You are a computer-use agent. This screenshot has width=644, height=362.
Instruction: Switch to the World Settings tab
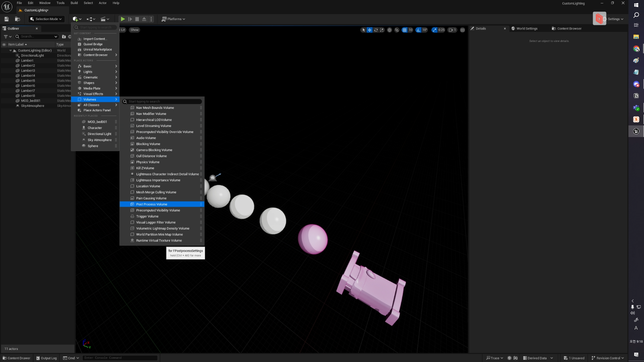(527, 28)
